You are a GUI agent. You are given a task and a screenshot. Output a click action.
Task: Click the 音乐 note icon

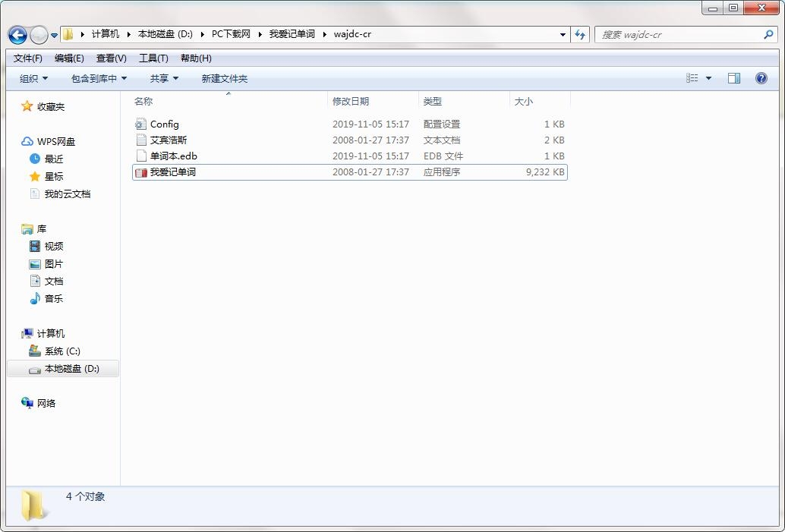point(35,298)
